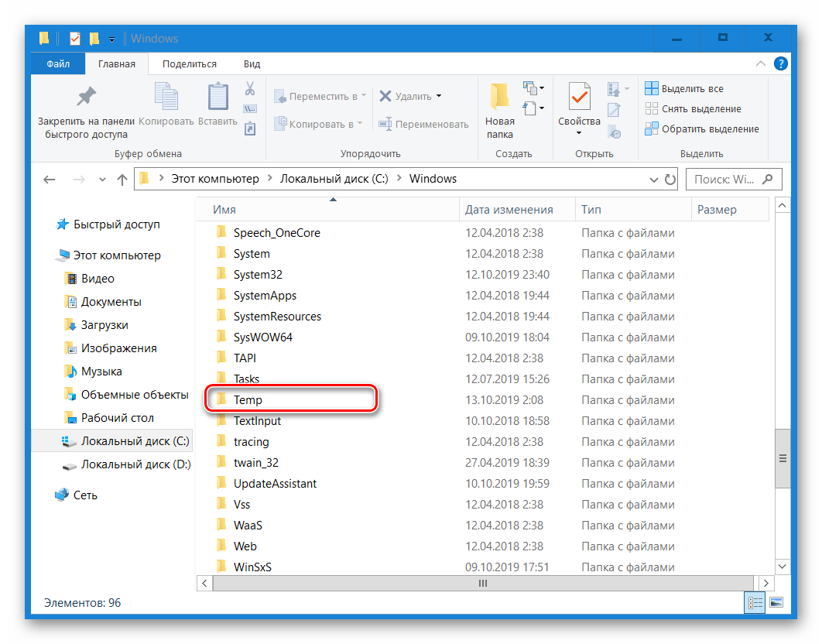Open the Quick Access Toolbar dropdown arrow
The width and height of the screenshot is (822, 644).
pos(111,38)
